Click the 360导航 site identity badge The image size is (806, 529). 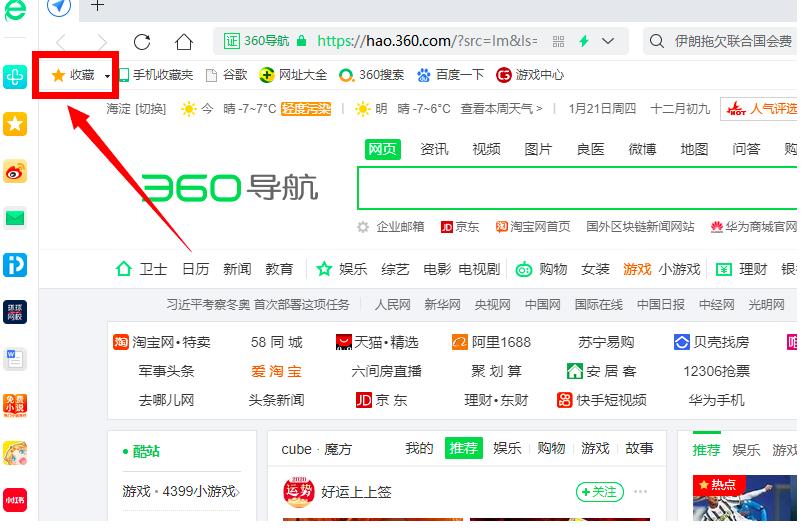pos(257,41)
